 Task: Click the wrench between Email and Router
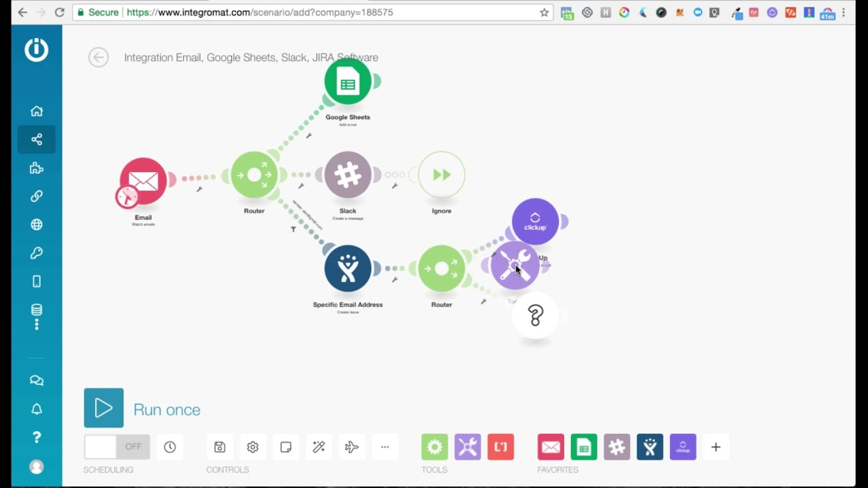point(199,188)
